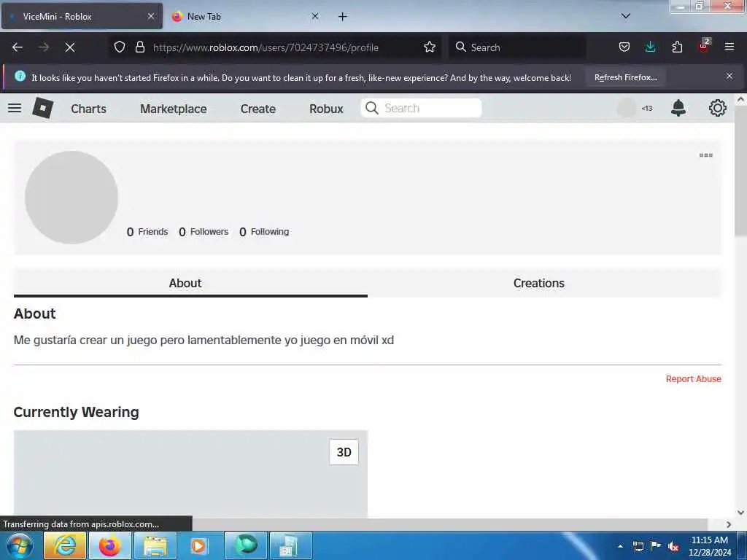This screenshot has height=560, width=747.
Task: Go to the Create page
Action: [258, 109]
